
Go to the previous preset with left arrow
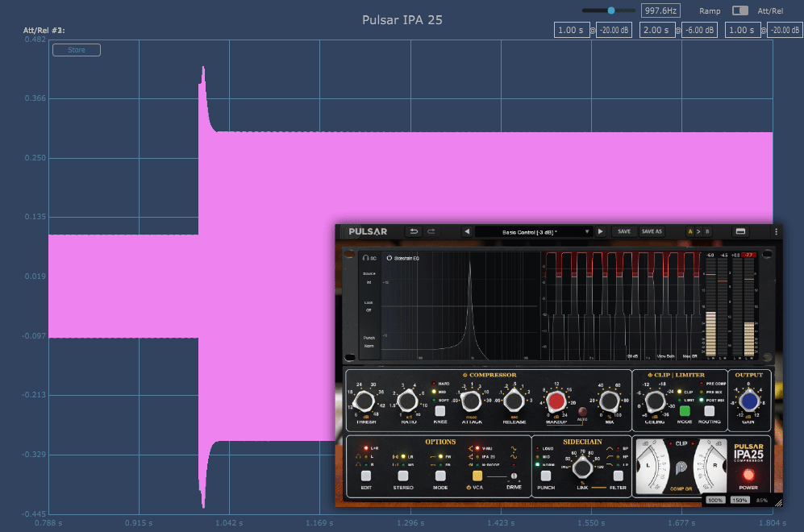click(x=466, y=231)
